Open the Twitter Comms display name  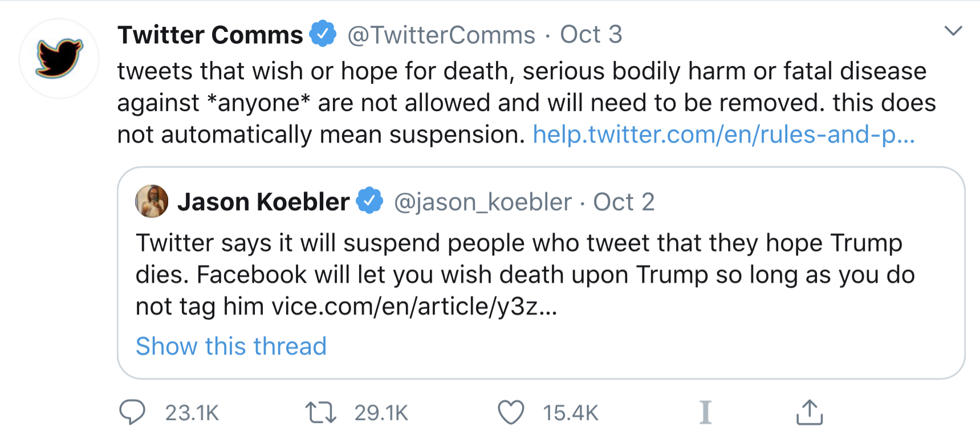coord(210,35)
